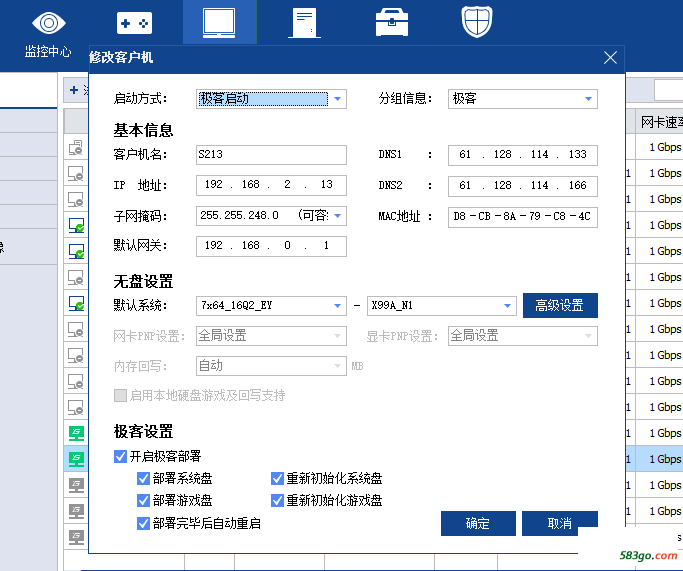Open the 显卡PNP设置 dropdown
683x571 pixels.
click(523, 336)
